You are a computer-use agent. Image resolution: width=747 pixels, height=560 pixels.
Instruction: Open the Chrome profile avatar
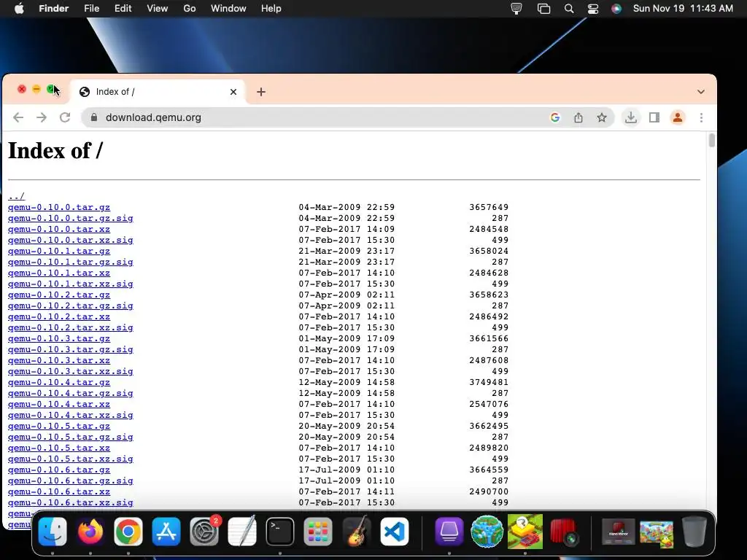(678, 117)
